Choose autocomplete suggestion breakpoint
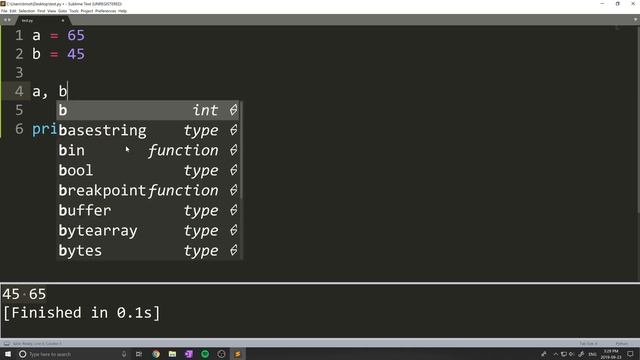This screenshot has height=360, width=640. click(x=149, y=190)
